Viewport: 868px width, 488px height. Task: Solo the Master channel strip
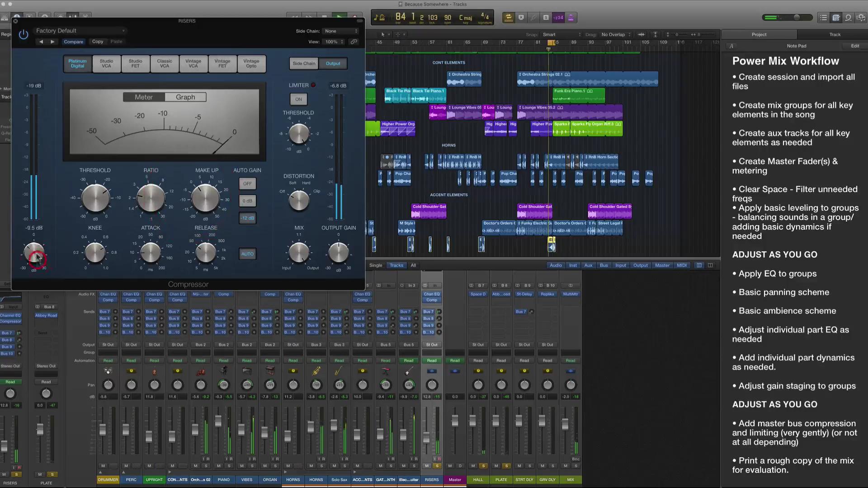[x=460, y=466]
